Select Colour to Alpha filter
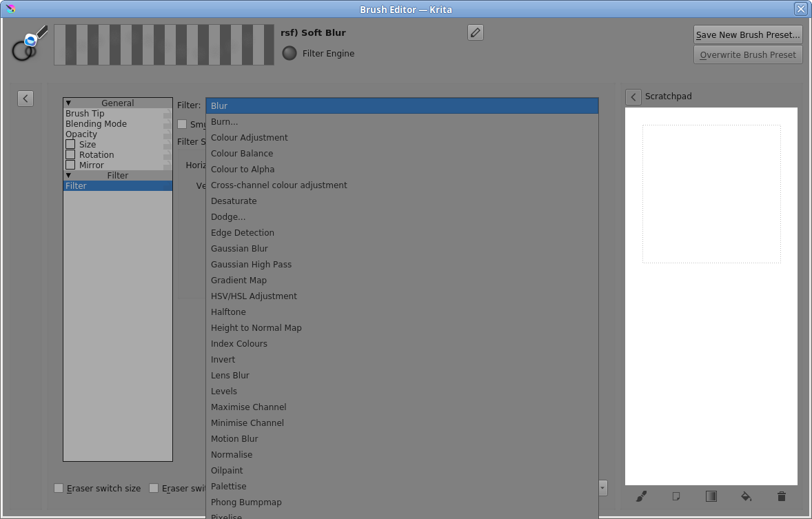Viewport: 812px width, 519px height. click(x=402, y=170)
